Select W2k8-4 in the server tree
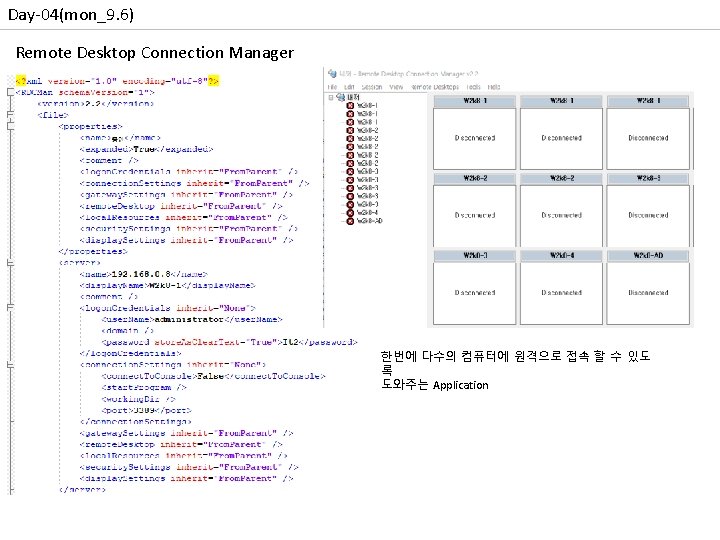 [x=367, y=213]
